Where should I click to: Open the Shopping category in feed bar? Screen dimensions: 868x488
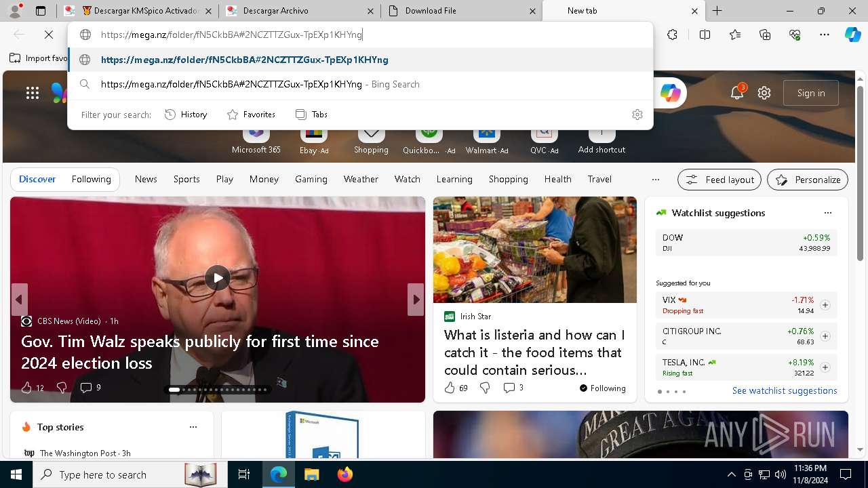point(508,180)
